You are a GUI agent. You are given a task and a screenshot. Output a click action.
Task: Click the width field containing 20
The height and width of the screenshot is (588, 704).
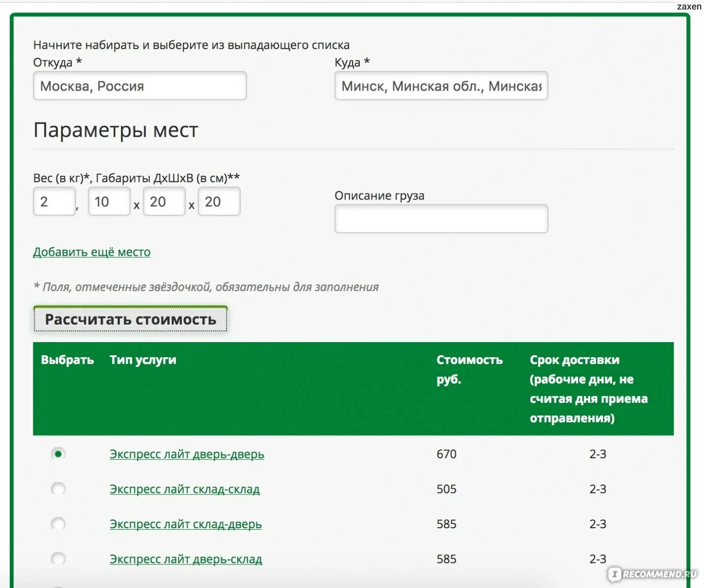tap(164, 201)
